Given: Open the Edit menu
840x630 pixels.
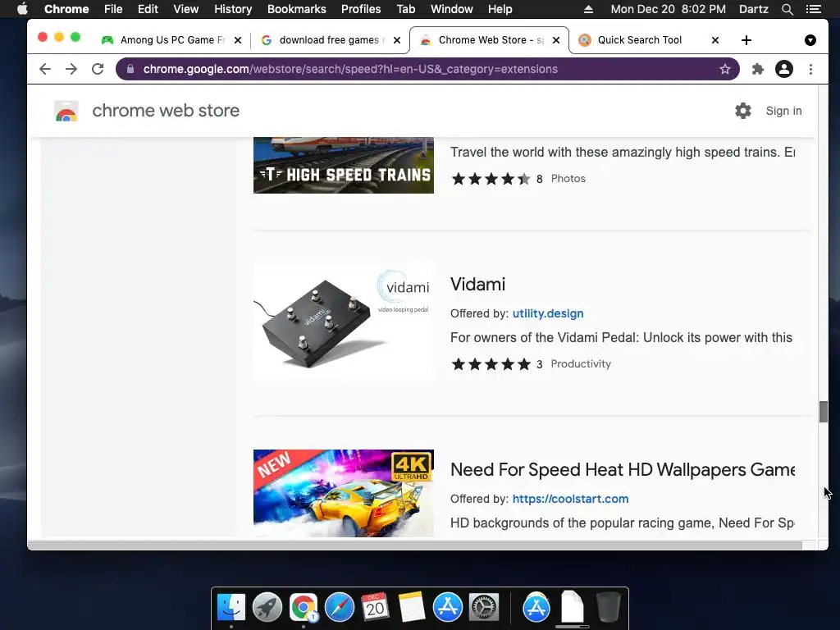Looking at the screenshot, I should click(x=148, y=9).
